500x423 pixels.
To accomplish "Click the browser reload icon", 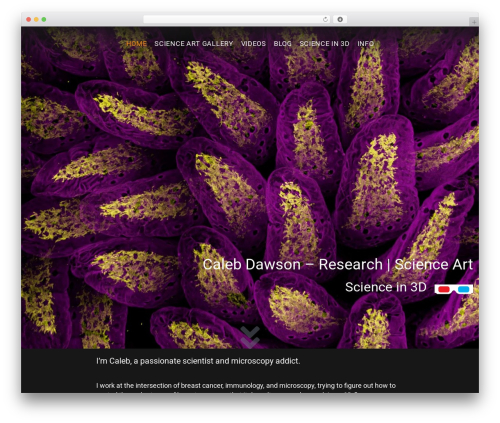I will click(325, 19).
